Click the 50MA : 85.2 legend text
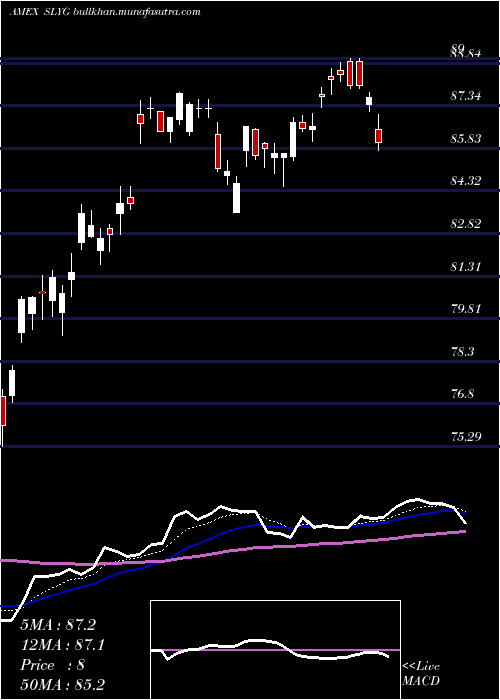Image resolution: width=500 pixels, height=700 pixels. tap(62, 684)
